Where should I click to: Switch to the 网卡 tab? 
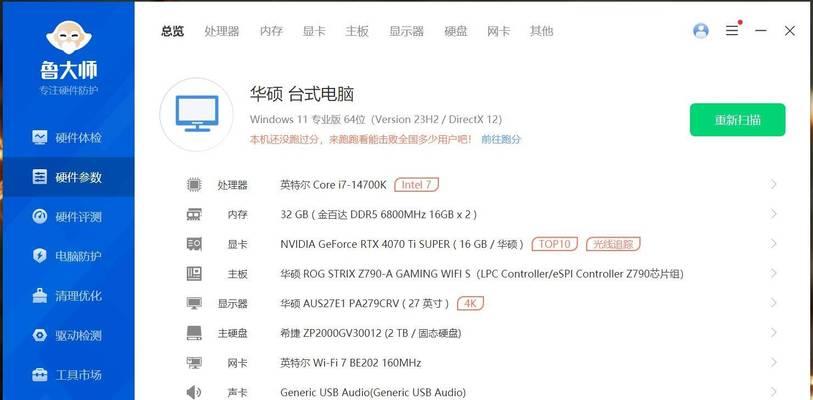click(x=498, y=31)
